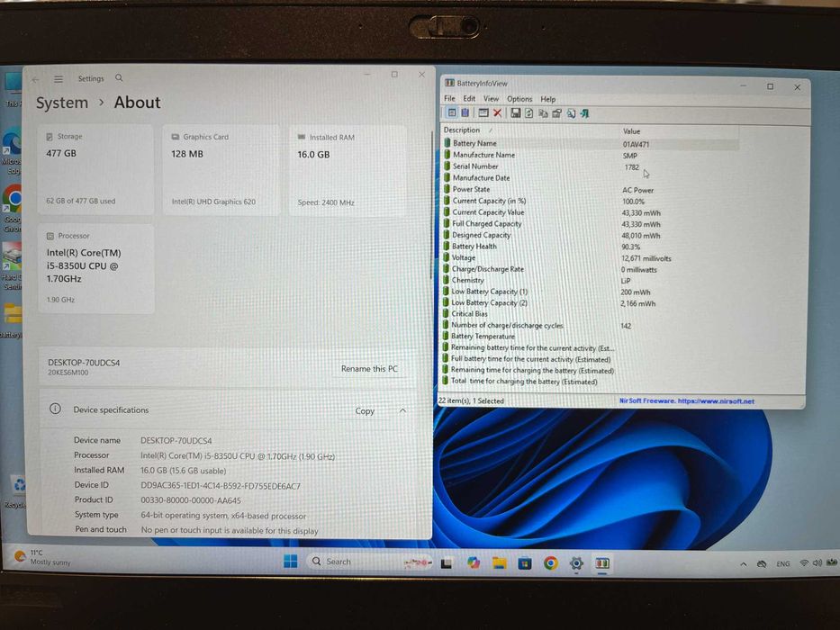Open the Help menu in BatteryInfoView
The image size is (840, 630).
548,99
